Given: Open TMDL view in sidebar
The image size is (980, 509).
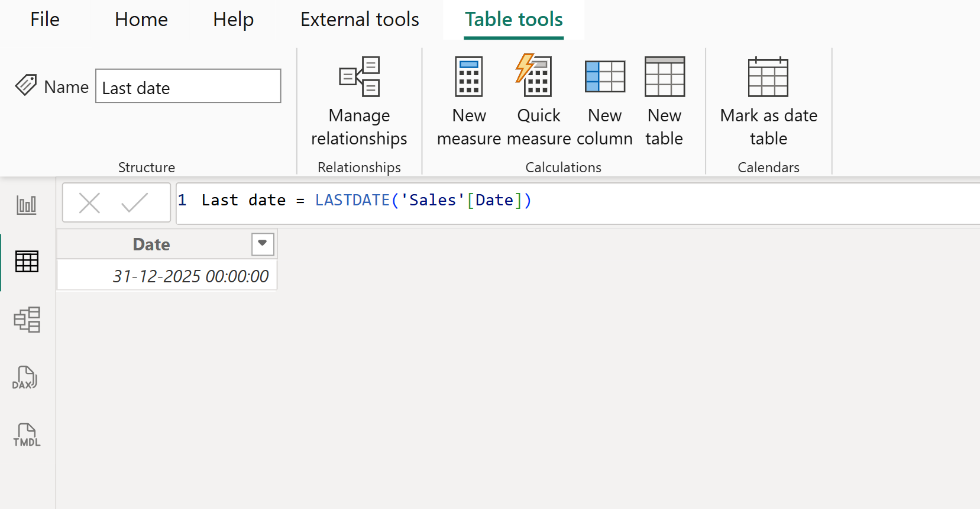Looking at the screenshot, I should [27, 435].
